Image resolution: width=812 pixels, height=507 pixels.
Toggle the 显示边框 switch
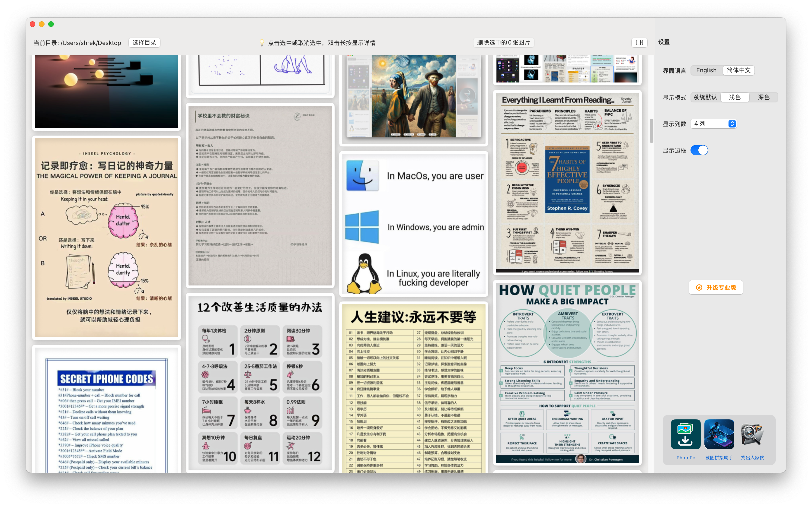pos(699,150)
